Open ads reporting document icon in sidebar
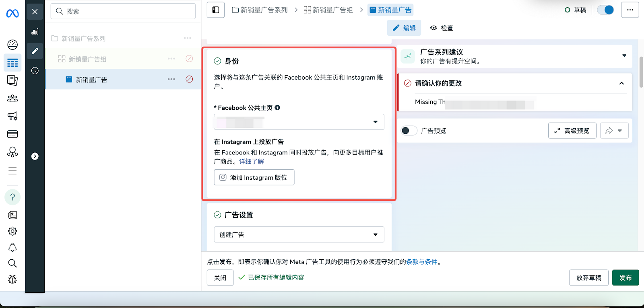The image size is (644, 308). (12, 80)
